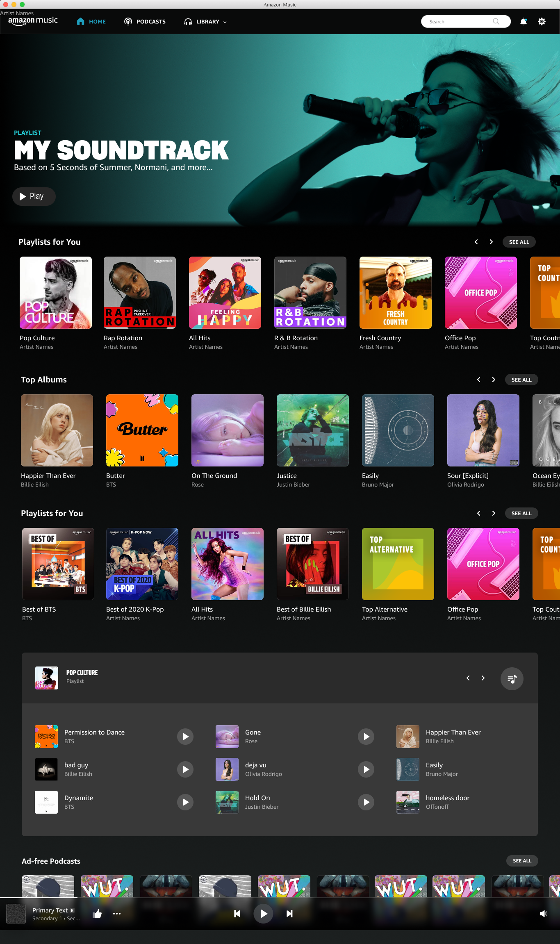Go to previous in Playlists for You top row
The height and width of the screenshot is (944, 560).
476,242
